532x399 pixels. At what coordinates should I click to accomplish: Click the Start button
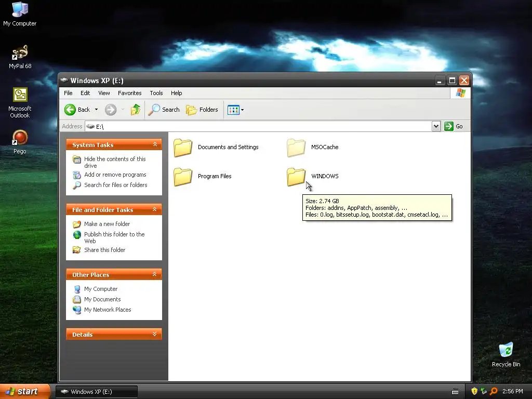(x=25, y=392)
